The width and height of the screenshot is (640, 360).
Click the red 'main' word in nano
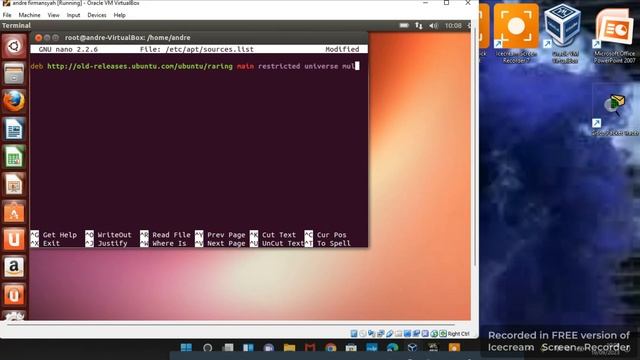(245, 66)
